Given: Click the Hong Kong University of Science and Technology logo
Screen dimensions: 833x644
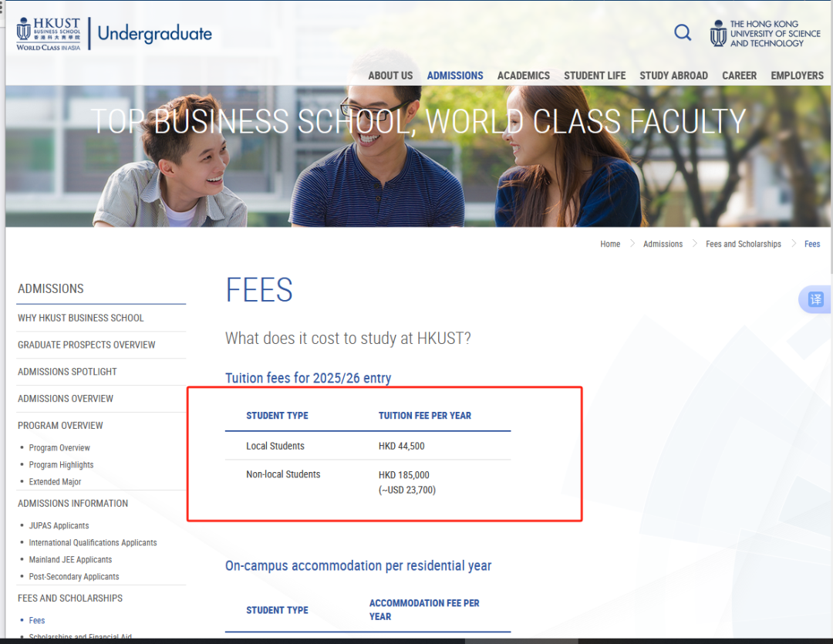Looking at the screenshot, I should [765, 33].
